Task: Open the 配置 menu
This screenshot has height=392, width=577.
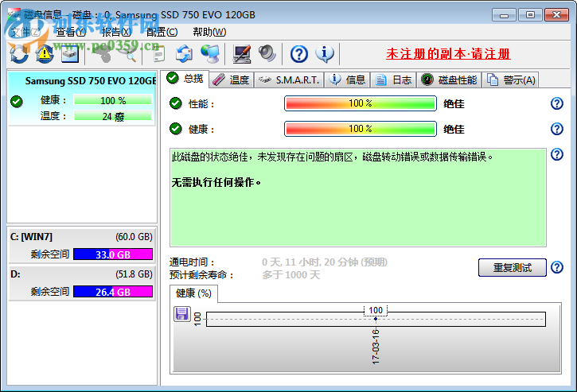Action: pos(162,33)
